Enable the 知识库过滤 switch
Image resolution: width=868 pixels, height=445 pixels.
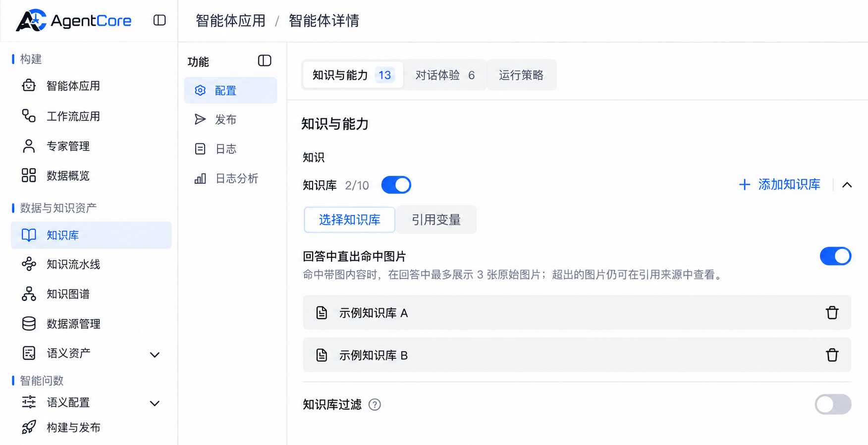pyautogui.click(x=833, y=404)
